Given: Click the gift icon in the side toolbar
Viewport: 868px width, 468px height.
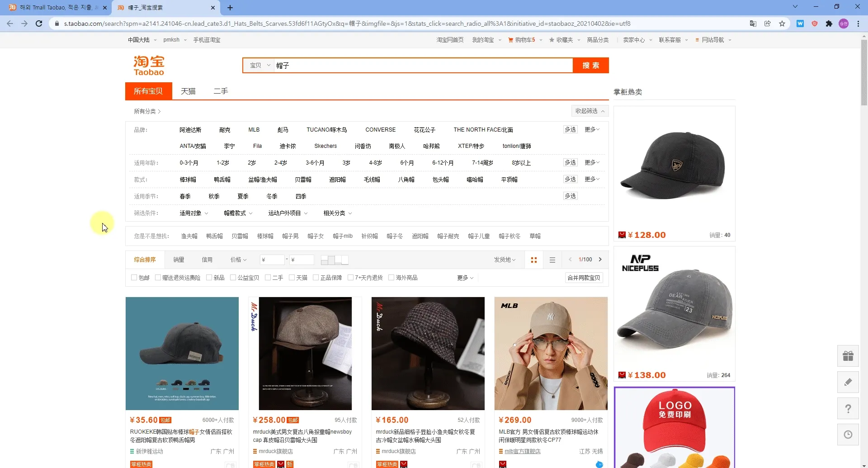Looking at the screenshot, I should pyautogui.click(x=848, y=356).
